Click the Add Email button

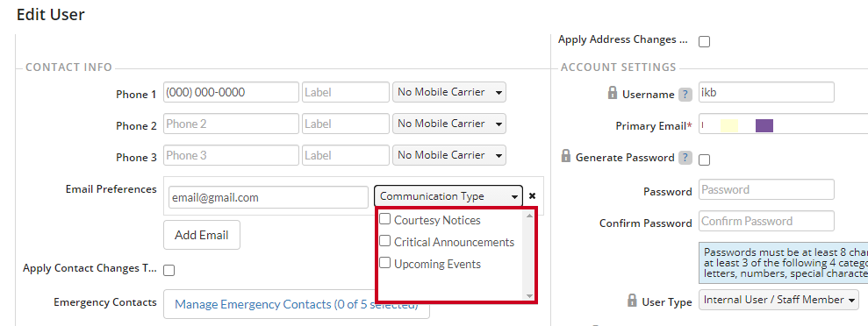coord(202,235)
